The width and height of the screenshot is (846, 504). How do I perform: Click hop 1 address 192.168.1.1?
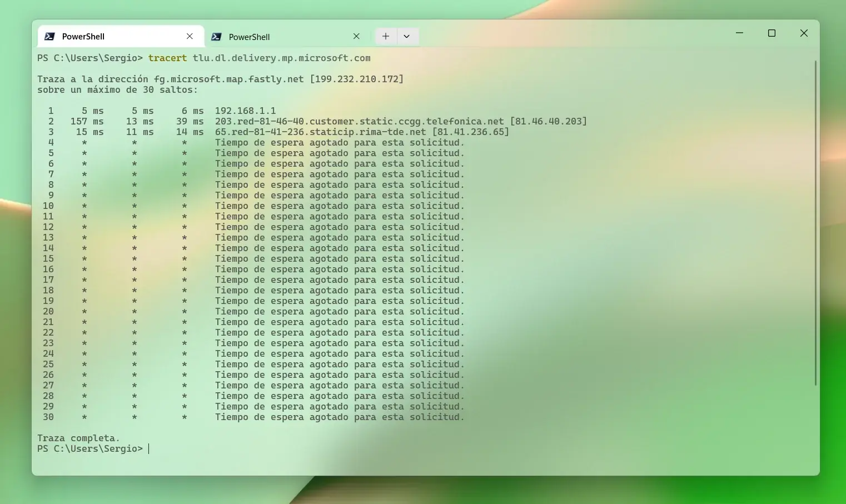246,111
